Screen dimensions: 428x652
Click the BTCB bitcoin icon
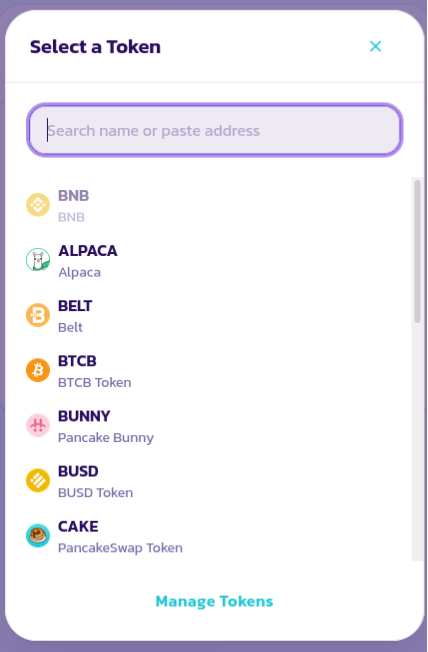click(38, 370)
